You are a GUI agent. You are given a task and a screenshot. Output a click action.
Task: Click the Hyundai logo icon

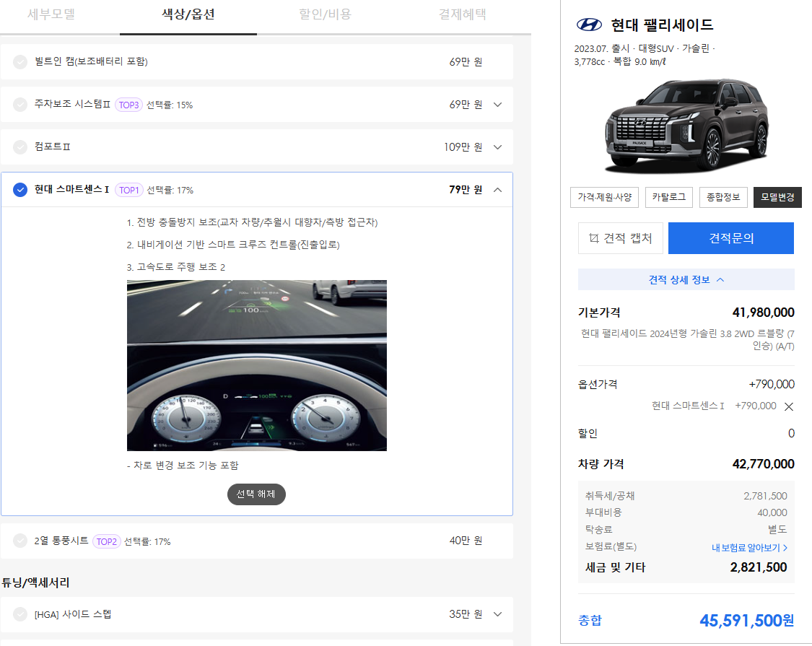point(589,25)
